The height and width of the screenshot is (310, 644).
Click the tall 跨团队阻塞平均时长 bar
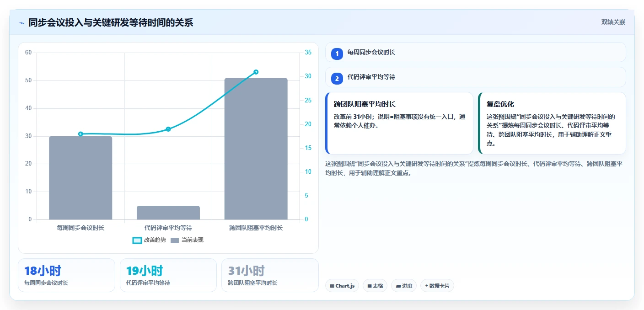256,149
